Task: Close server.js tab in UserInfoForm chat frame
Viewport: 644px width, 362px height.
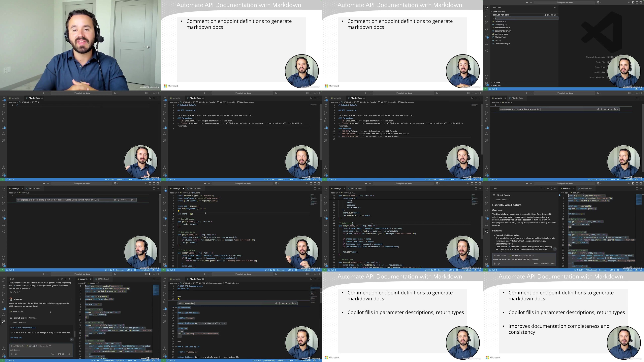Action: point(574,189)
